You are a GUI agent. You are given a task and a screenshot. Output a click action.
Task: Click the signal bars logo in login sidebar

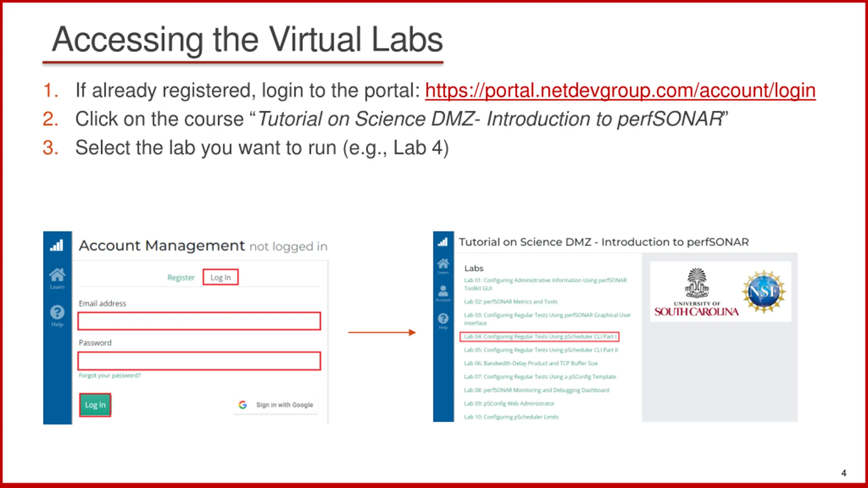coord(57,245)
